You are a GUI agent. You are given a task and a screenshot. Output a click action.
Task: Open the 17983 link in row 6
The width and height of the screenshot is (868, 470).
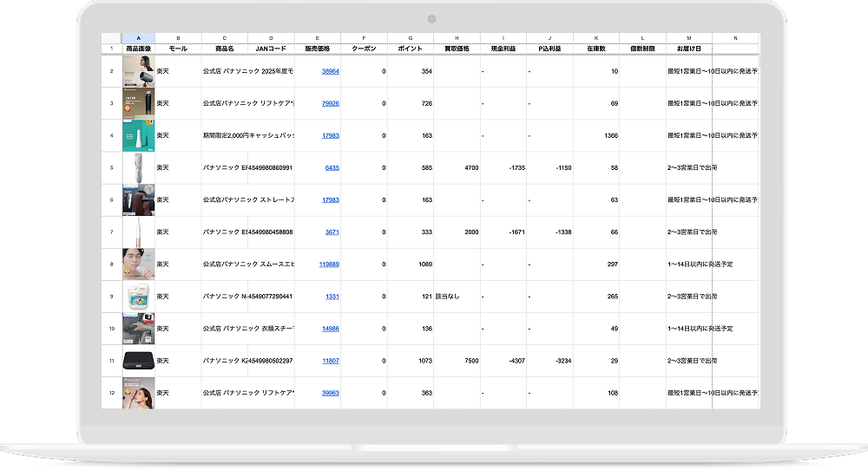pyautogui.click(x=330, y=200)
